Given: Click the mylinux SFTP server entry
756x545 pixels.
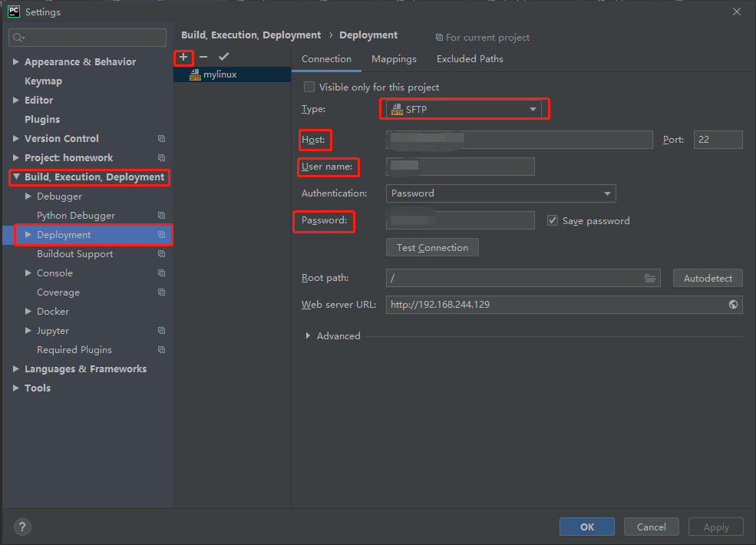Looking at the screenshot, I should pyautogui.click(x=232, y=74).
